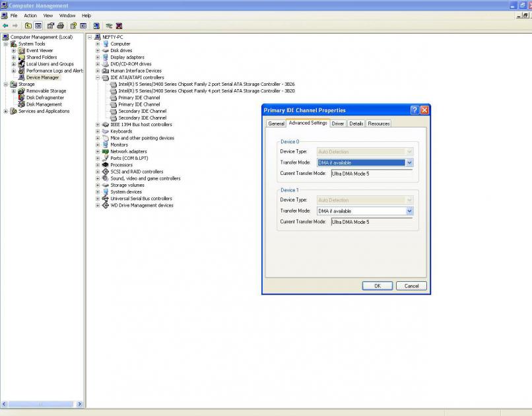Switch to the Resources tab
The image size is (532, 416).
pyautogui.click(x=379, y=123)
